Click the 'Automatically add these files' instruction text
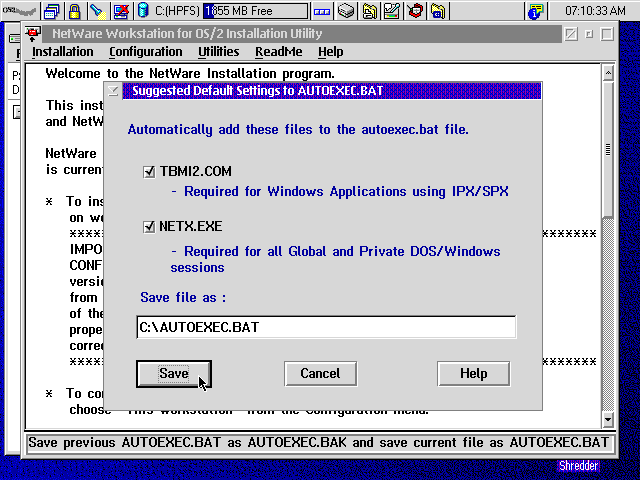 [x=298, y=130]
